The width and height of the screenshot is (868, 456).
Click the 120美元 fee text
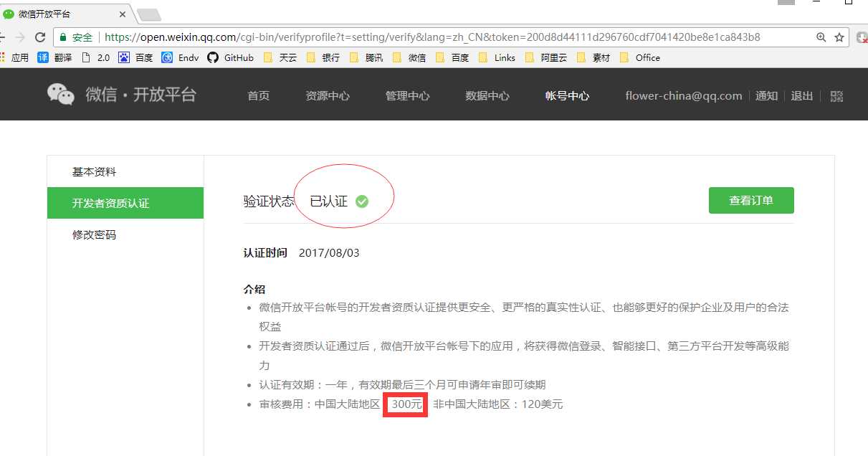tap(543, 404)
